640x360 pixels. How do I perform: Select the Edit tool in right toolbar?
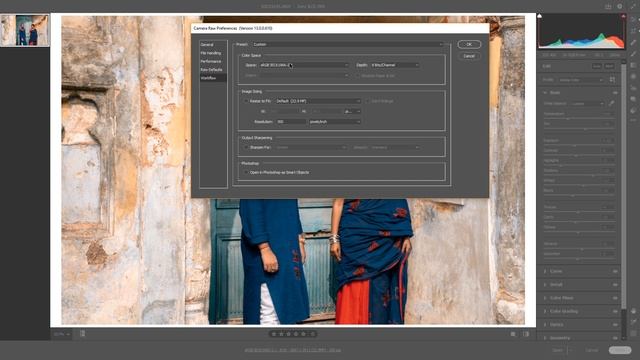[x=633, y=19]
